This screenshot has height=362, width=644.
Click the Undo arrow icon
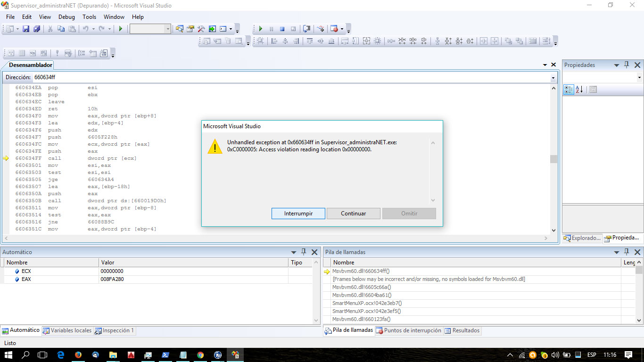point(86,29)
